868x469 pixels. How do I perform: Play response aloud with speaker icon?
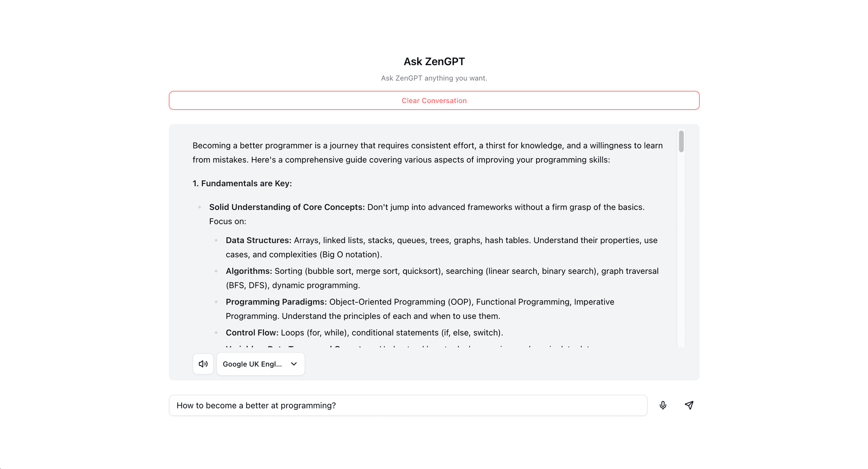coord(203,364)
